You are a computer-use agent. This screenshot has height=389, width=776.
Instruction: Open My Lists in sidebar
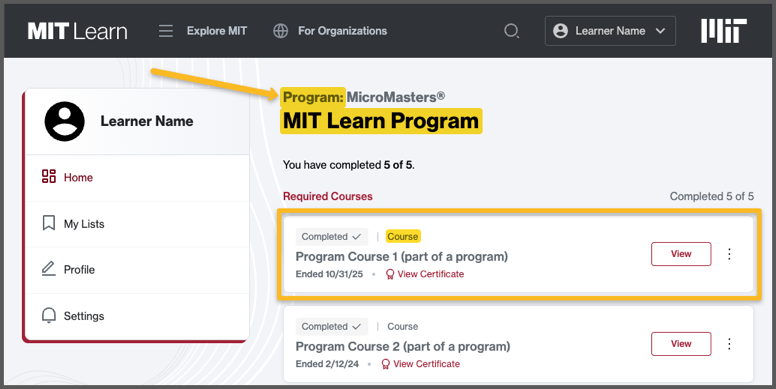coord(137,224)
